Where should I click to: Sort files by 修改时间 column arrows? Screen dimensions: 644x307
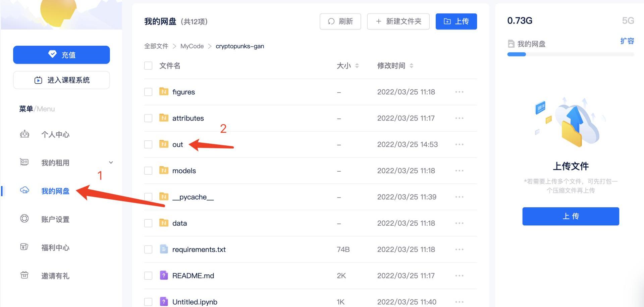411,66
